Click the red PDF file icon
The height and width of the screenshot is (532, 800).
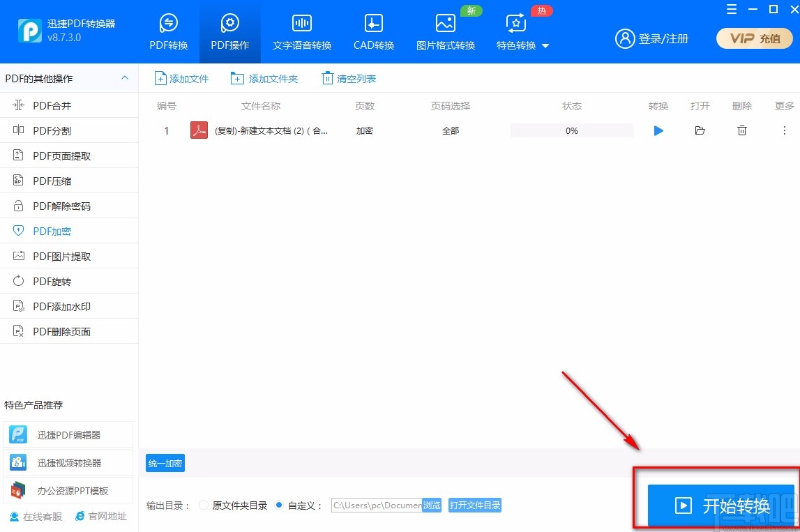pyautogui.click(x=199, y=130)
